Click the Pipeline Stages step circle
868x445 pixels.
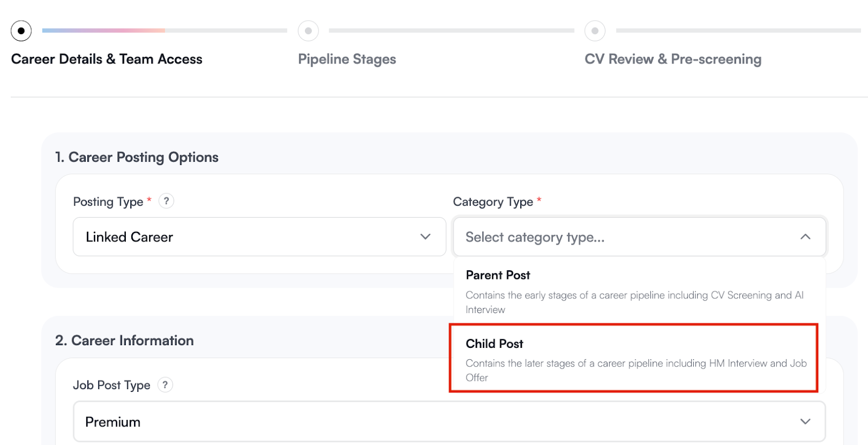(308, 31)
